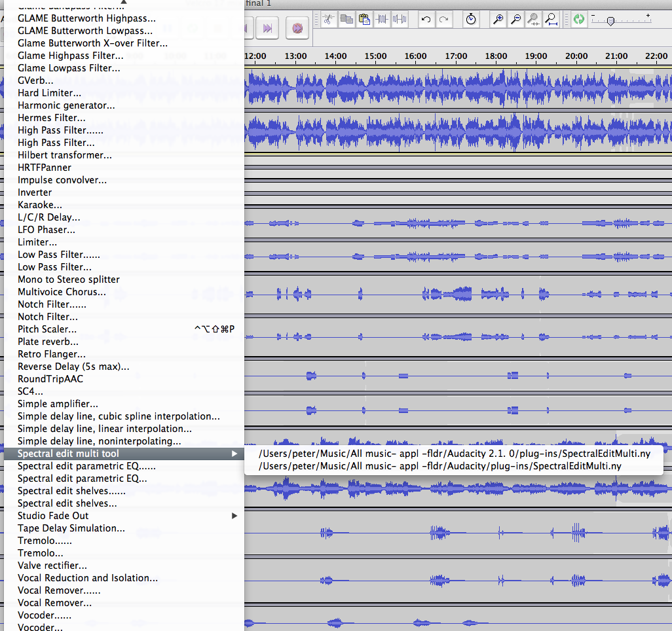Fit selection in window zoom icon
This screenshot has height=631, width=672.
(534, 19)
